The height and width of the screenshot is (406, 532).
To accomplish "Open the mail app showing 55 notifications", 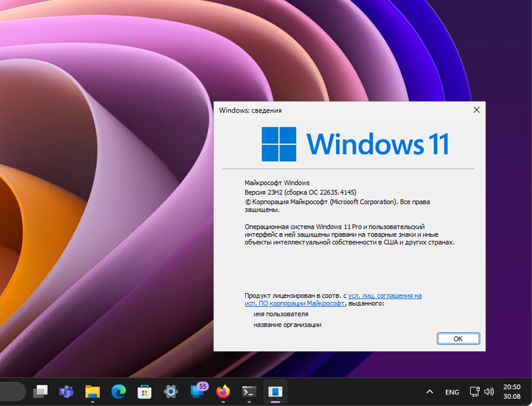I will pyautogui.click(x=197, y=392).
